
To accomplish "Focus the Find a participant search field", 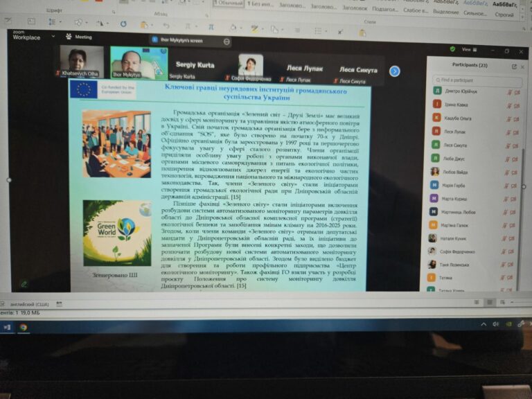I will pos(477,80).
